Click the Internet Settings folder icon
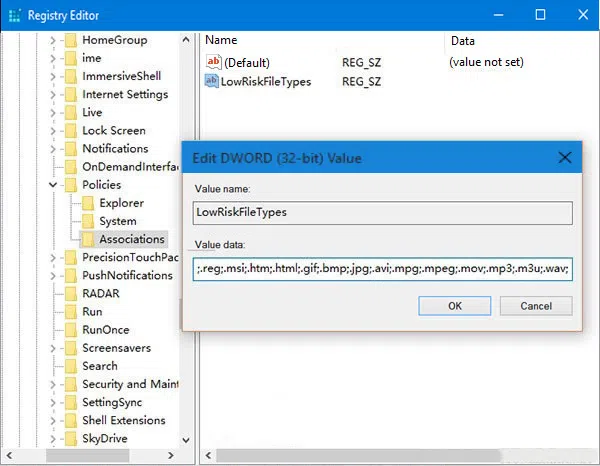Image resolution: width=600 pixels, height=466 pixels. click(x=71, y=95)
